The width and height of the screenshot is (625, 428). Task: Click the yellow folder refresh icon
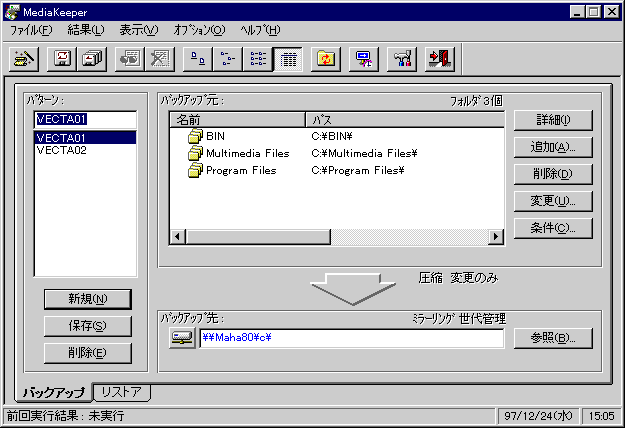coord(326,59)
